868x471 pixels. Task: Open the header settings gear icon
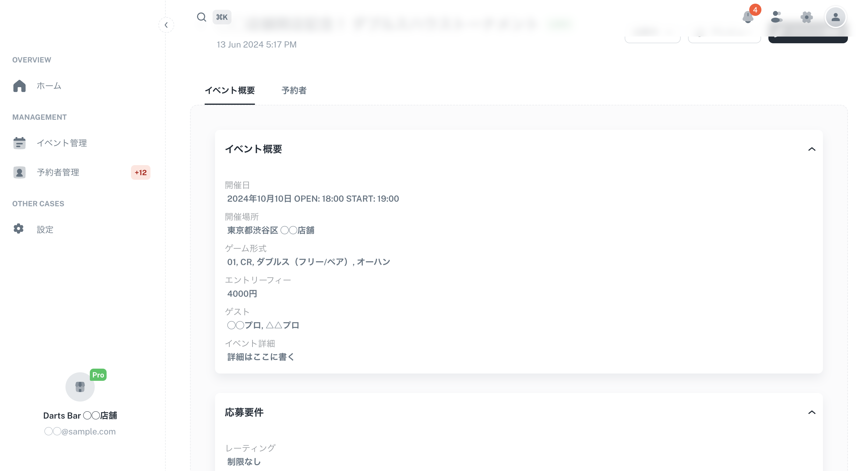(x=806, y=17)
